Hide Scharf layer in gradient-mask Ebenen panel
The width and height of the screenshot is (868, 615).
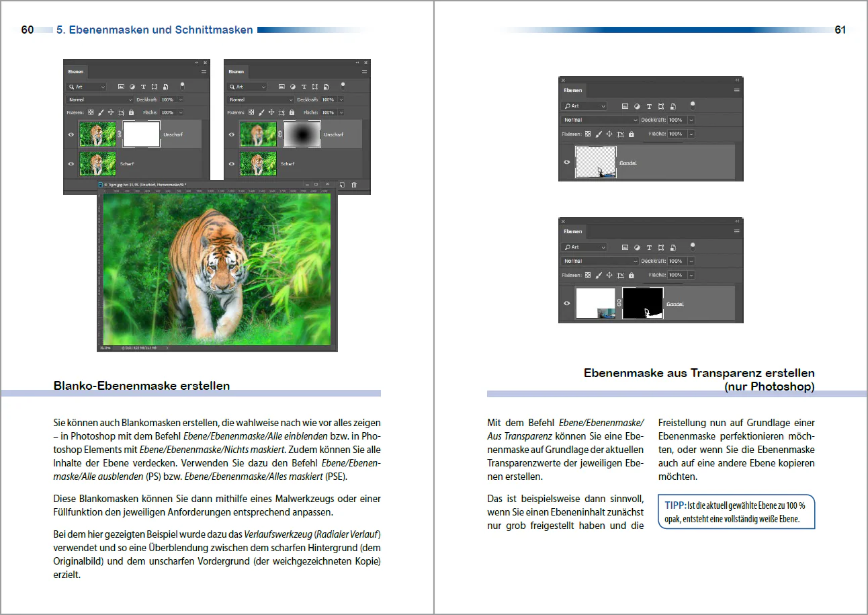pos(232,163)
